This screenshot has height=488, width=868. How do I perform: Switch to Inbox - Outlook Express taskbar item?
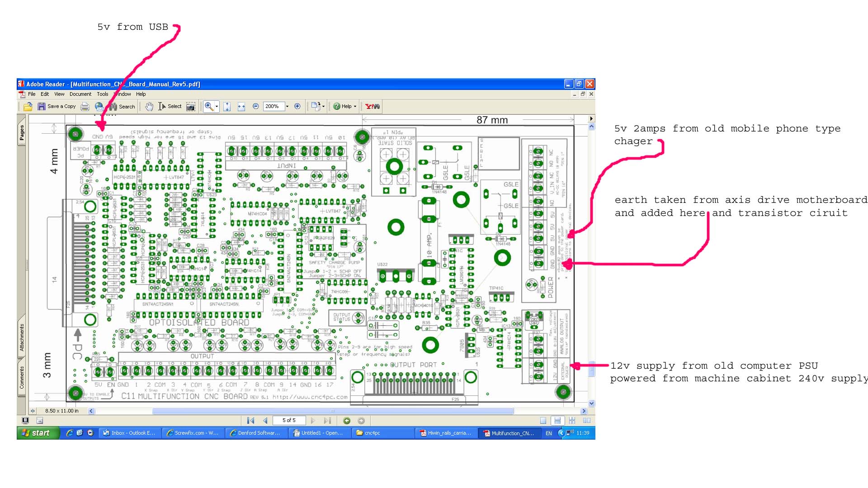point(130,433)
